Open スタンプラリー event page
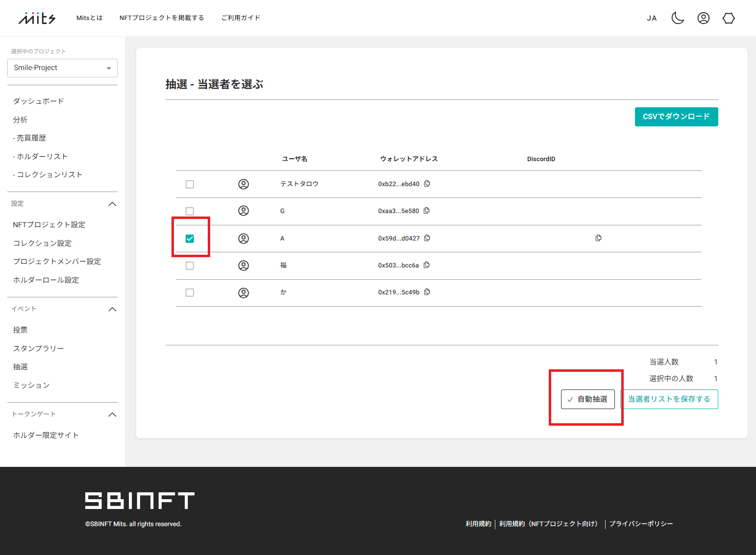 (38, 348)
